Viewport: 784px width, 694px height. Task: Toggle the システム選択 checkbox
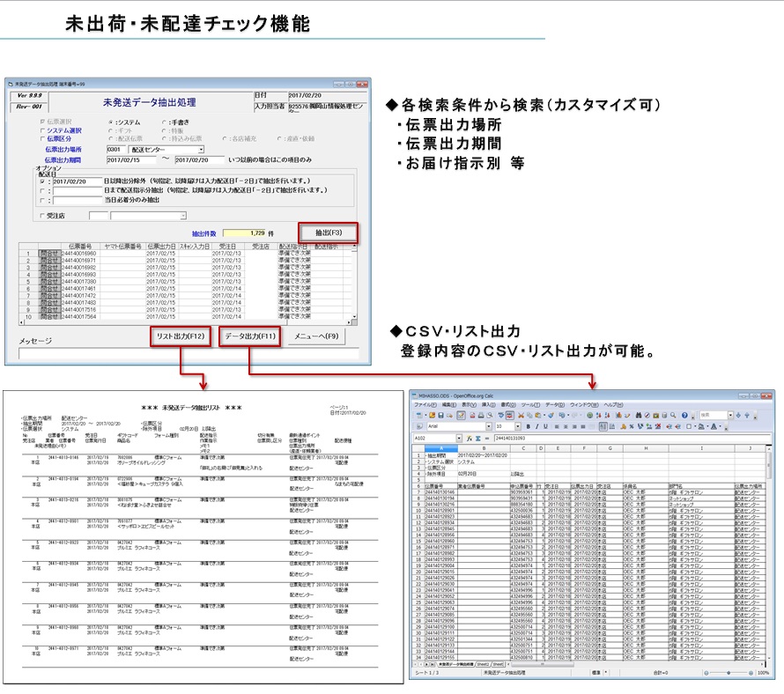point(42,130)
